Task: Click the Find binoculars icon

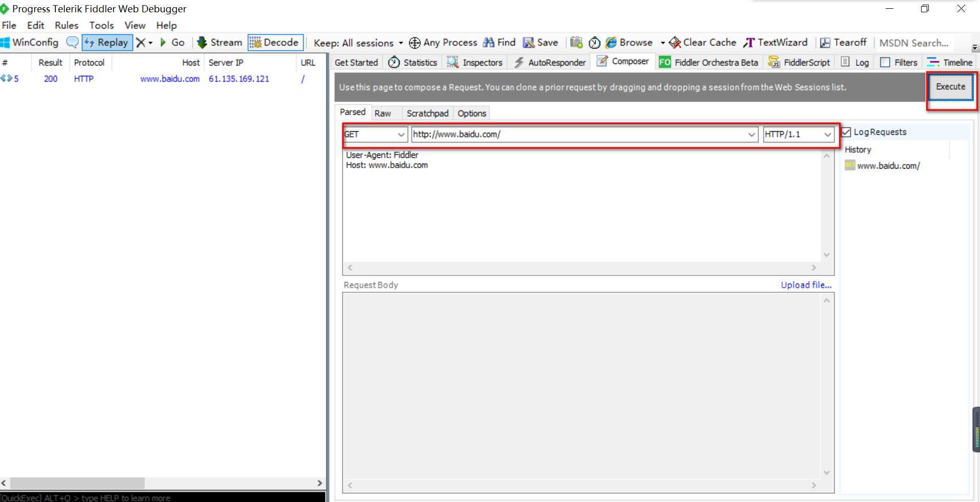Action: [x=489, y=43]
